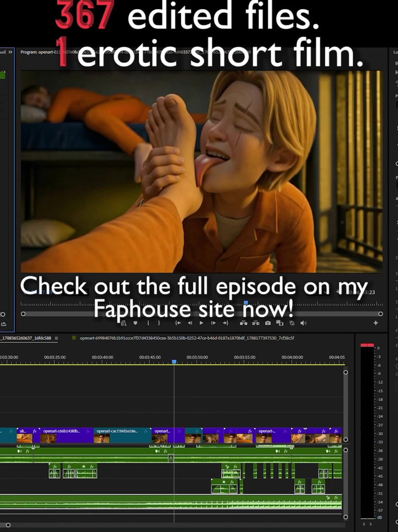Image resolution: width=398 pixels, height=532 pixels.
Task: Toggle the proxies icon beside Comparison View
Action: click(292, 323)
